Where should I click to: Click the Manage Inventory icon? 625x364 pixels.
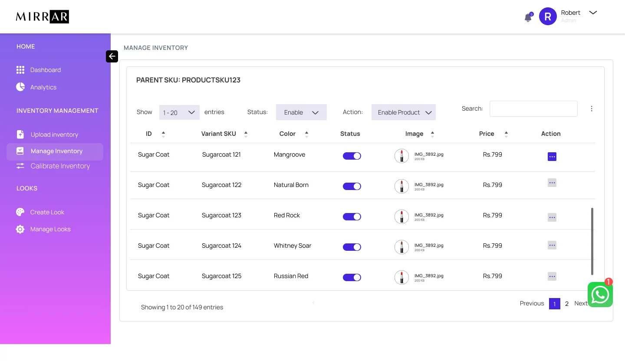coord(20,151)
